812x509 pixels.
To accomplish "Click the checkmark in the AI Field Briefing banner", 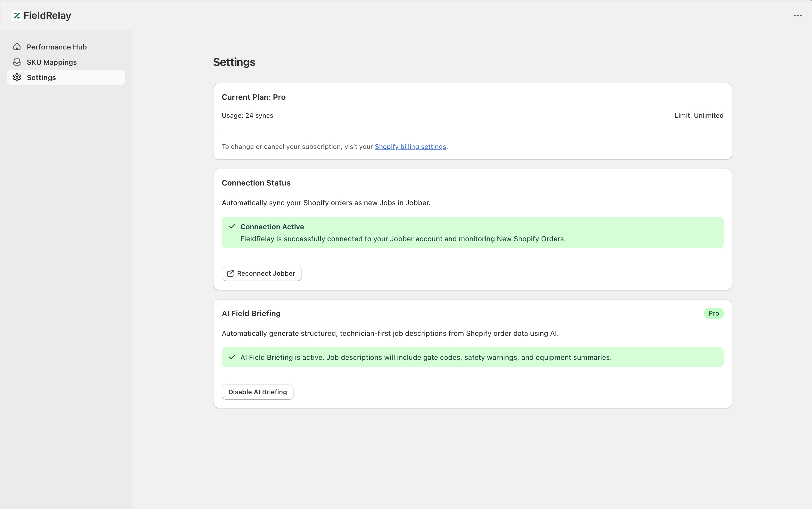I will tap(232, 357).
